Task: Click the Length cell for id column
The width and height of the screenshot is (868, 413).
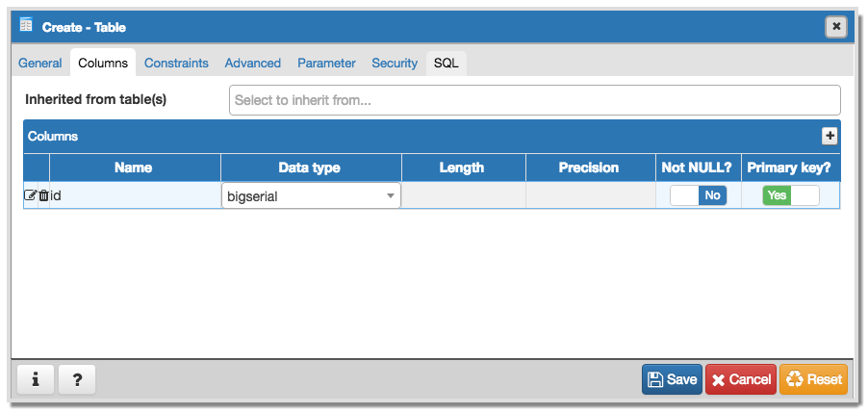Action: click(x=463, y=195)
